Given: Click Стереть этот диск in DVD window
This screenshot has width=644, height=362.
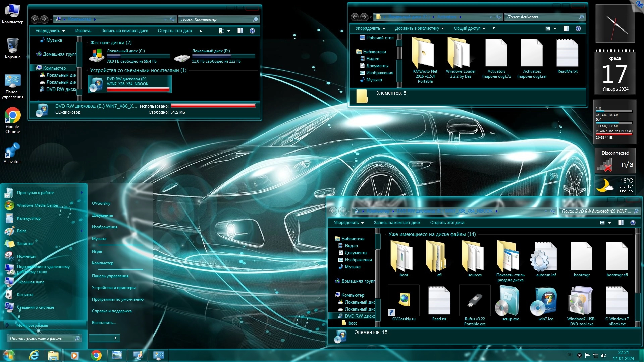Looking at the screenshot, I should [x=447, y=223].
